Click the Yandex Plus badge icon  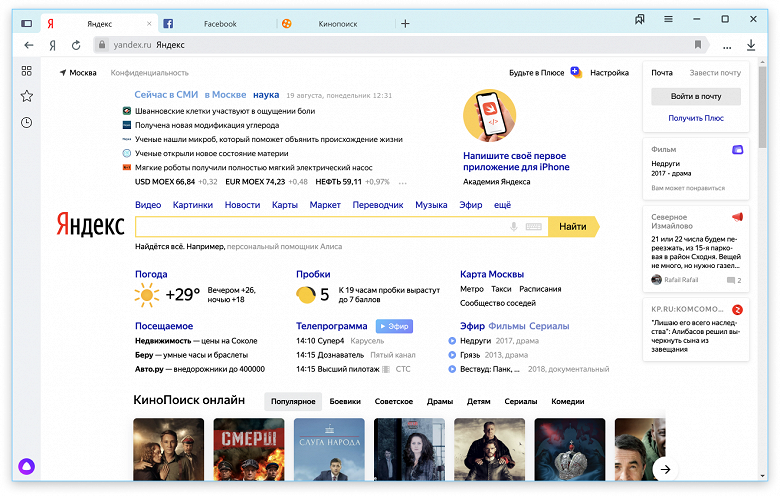576,72
